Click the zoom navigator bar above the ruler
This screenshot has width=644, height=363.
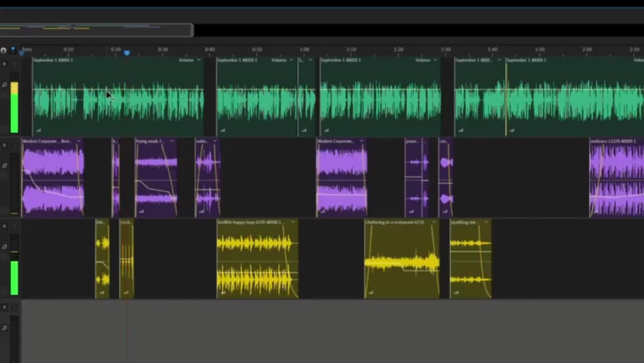pos(97,30)
